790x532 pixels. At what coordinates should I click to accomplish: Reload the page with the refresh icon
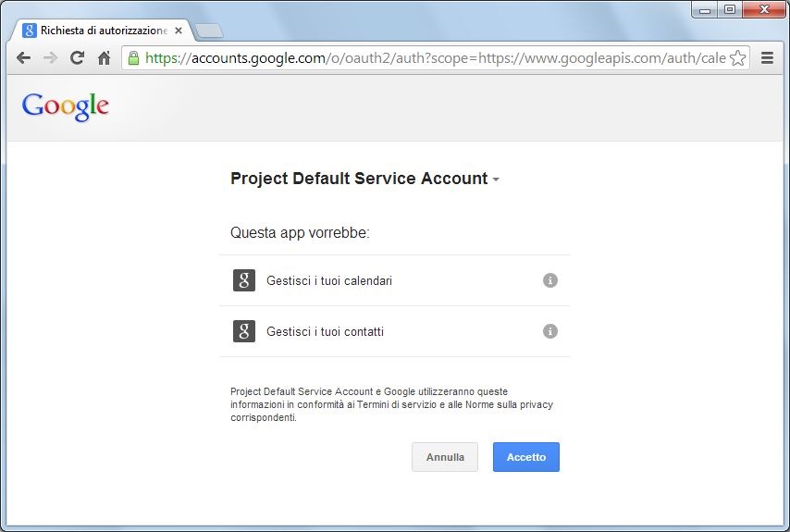point(77,58)
